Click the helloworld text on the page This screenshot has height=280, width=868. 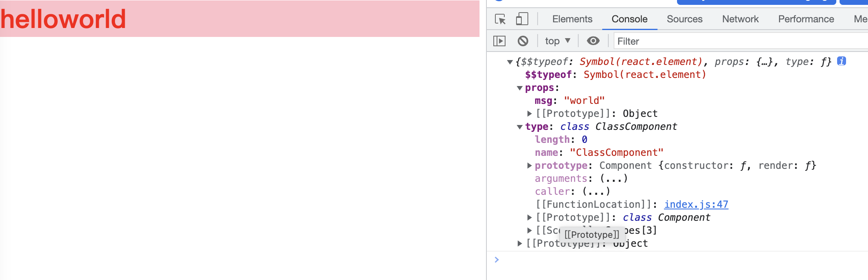pyautogui.click(x=63, y=19)
